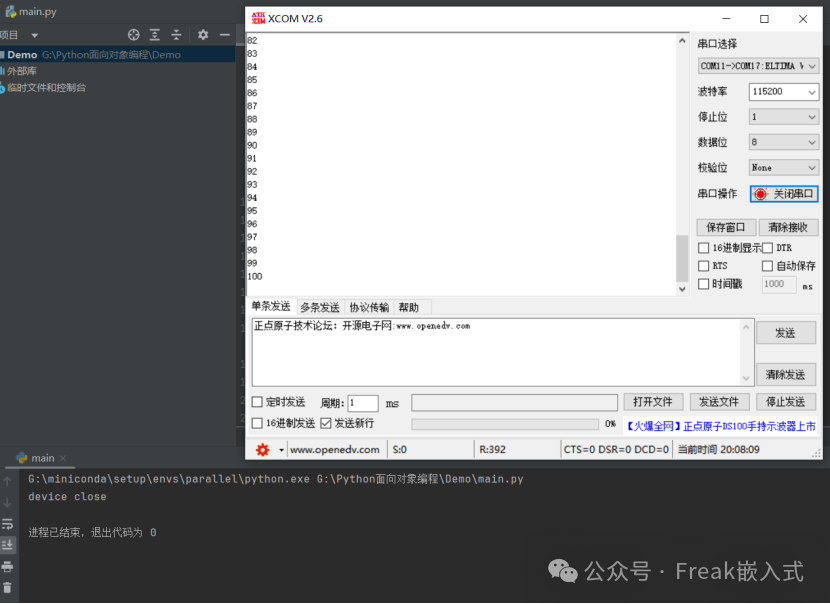This screenshot has width=830, height=604.
Task: Click the scroll to end icon in console
Action: point(8,545)
